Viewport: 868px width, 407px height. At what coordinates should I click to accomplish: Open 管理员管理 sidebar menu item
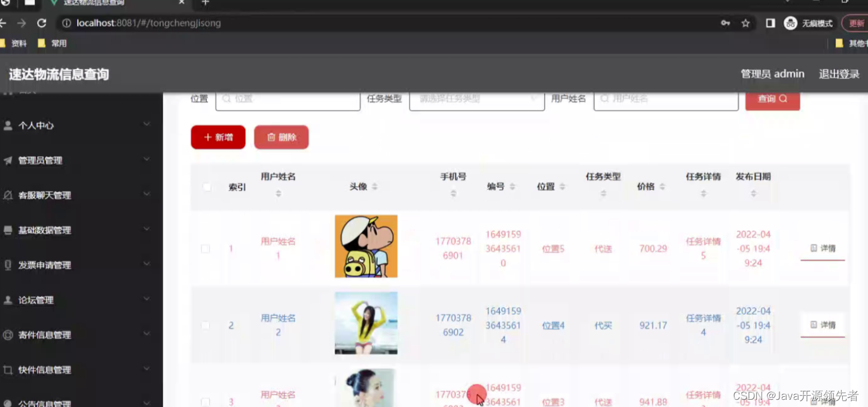point(81,160)
